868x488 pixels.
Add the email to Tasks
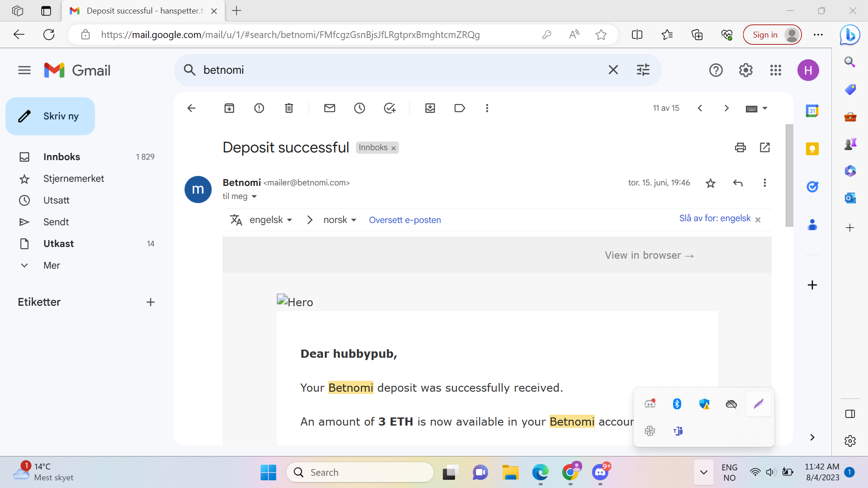389,108
